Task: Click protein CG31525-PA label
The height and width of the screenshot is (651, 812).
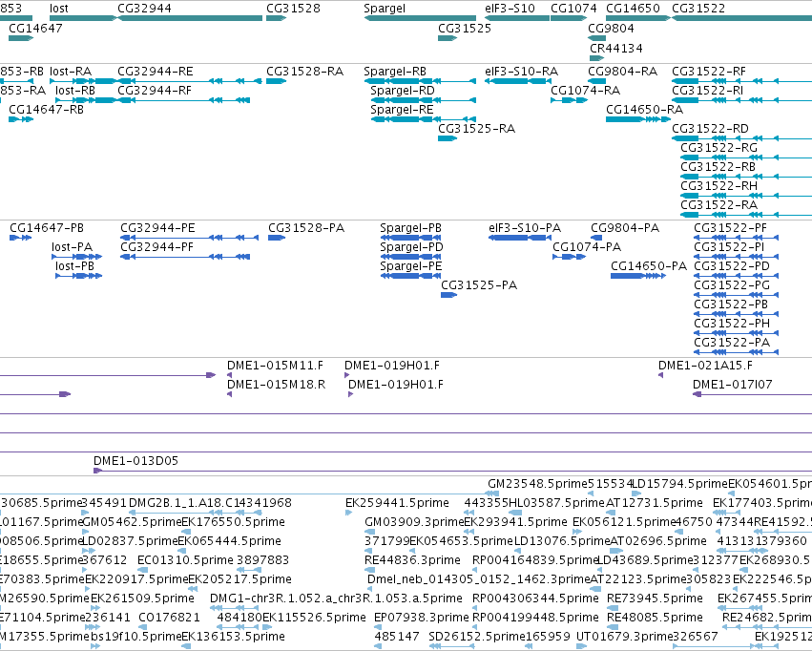Action: 479,284
